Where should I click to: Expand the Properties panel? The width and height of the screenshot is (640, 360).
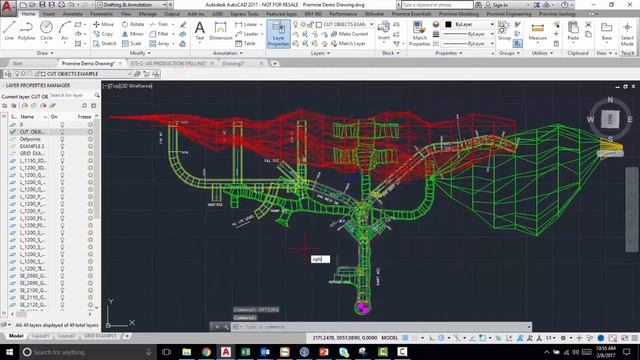coord(449,53)
